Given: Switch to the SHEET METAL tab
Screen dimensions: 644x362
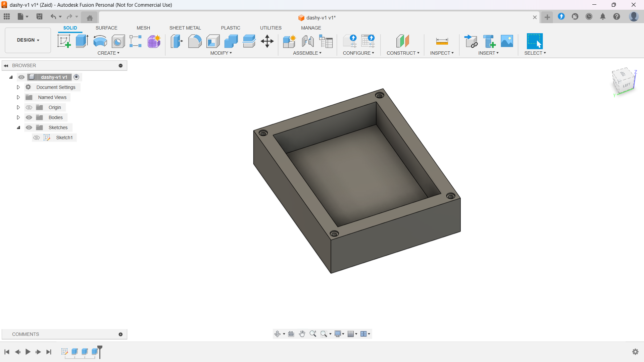Looking at the screenshot, I should point(185,28).
